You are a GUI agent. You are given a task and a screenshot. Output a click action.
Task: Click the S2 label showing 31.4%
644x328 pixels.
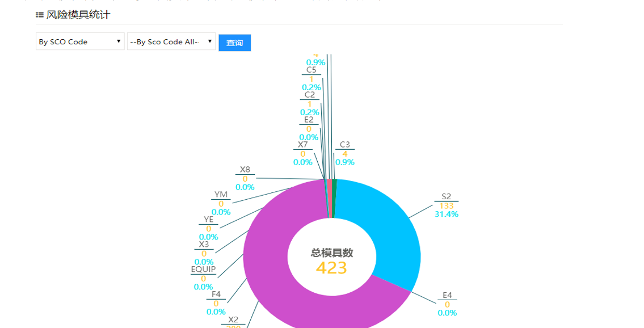tap(446, 205)
